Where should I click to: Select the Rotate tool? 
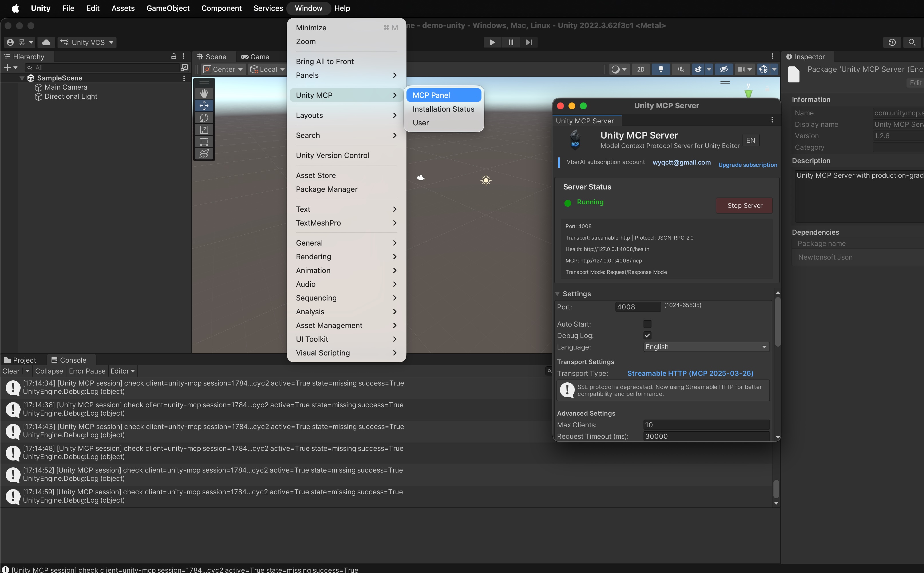point(204,117)
